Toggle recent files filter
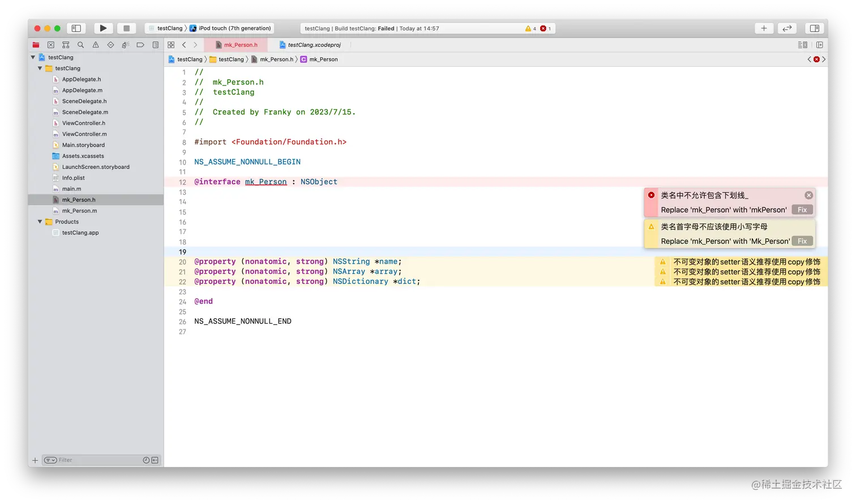 pos(146,460)
